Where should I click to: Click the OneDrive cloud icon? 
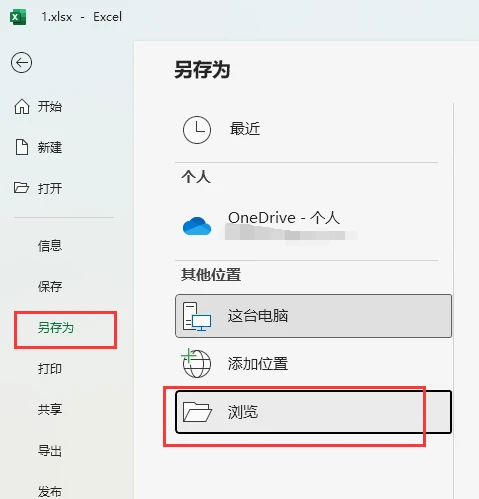click(197, 226)
